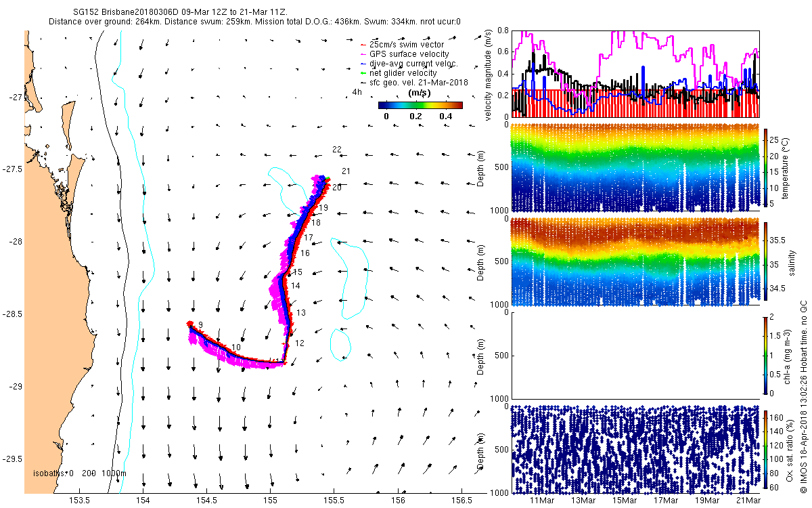Click longitude tick '155' on the map axis

(x=271, y=501)
